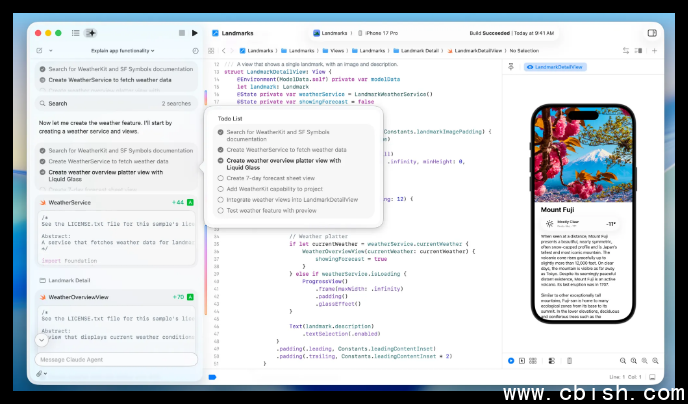Click the scroll-down chevron in chat
The width and height of the screenshot is (688, 404).
[40, 340]
